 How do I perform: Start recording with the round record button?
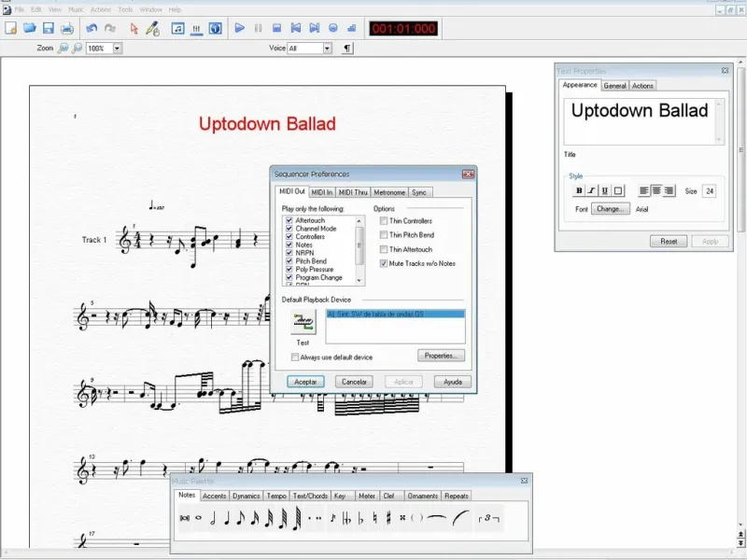(x=333, y=28)
